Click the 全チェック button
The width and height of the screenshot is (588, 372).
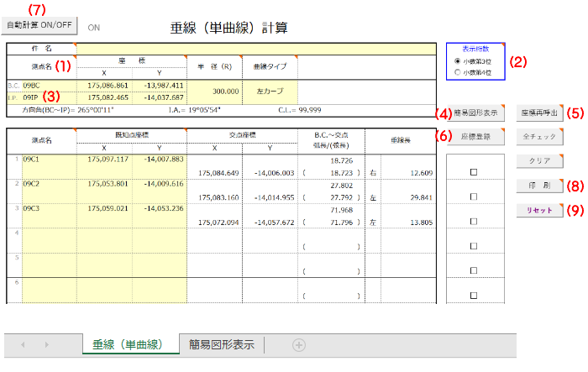click(538, 137)
